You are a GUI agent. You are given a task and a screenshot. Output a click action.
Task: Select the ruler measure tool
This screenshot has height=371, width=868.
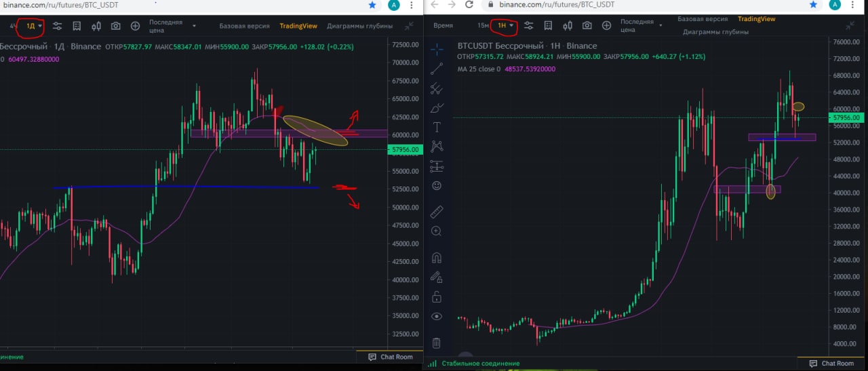point(437,211)
